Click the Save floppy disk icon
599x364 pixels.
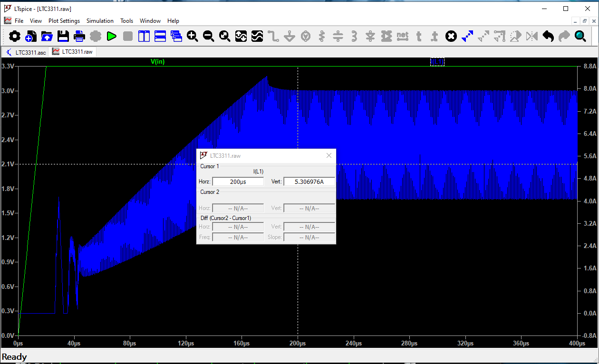[63, 36]
